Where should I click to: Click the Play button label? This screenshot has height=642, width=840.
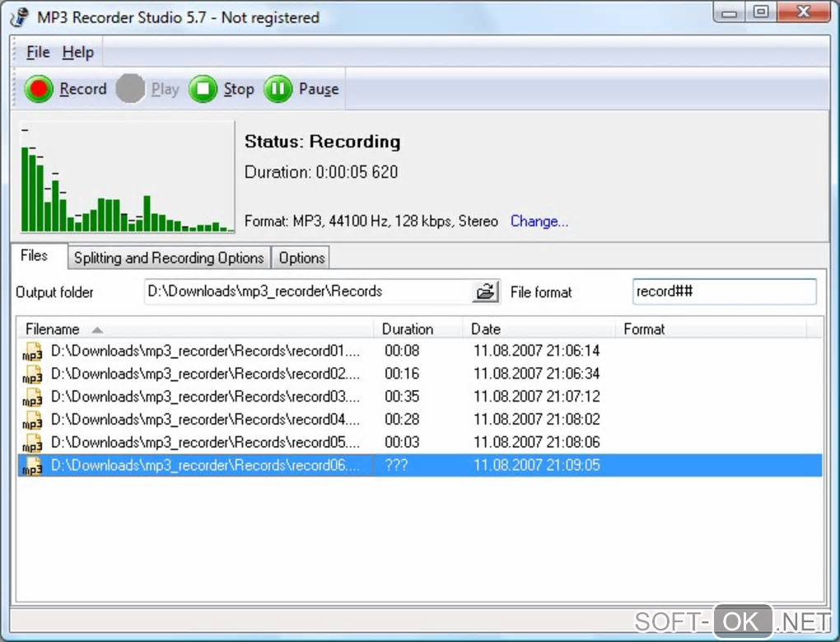pos(165,89)
